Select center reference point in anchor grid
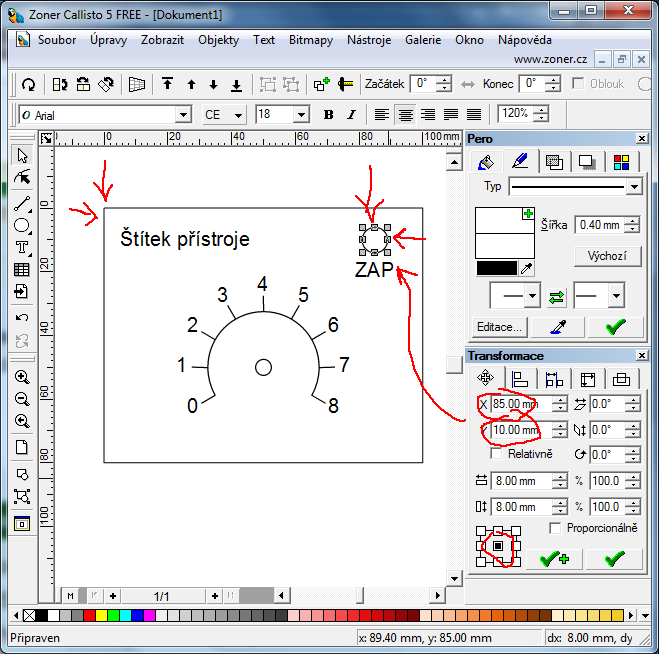Screen dimensions: 659x654 pyautogui.click(x=498, y=546)
